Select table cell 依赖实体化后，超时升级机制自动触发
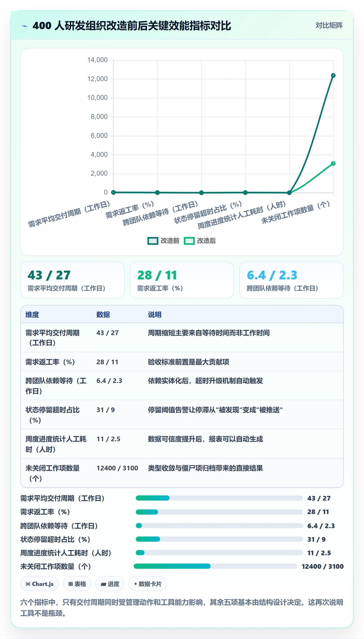This screenshot has width=364, height=639. click(205, 381)
